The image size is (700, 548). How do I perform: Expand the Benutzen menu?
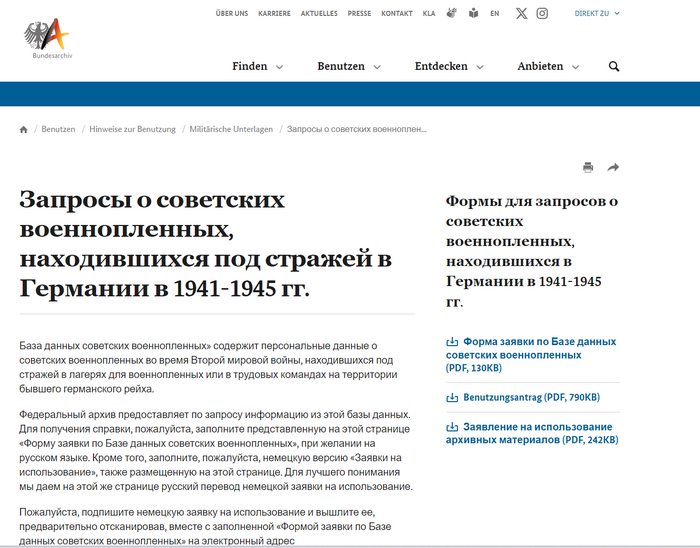click(x=349, y=66)
